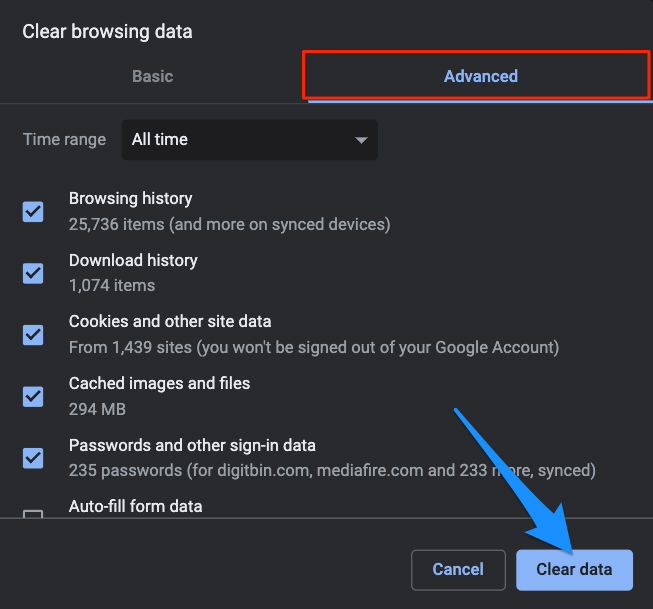This screenshot has width=653, height=609.
Task: Click the Download history label
Action: [133, 260]
